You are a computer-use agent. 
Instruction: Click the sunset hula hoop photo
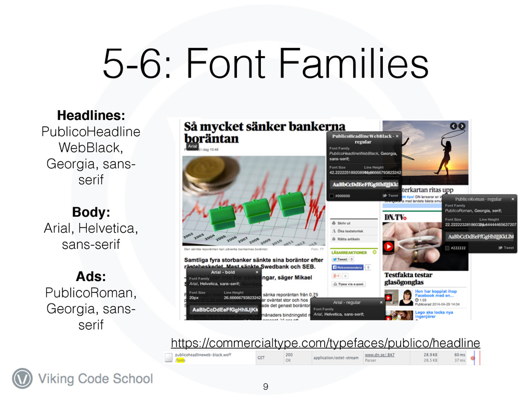425,153
